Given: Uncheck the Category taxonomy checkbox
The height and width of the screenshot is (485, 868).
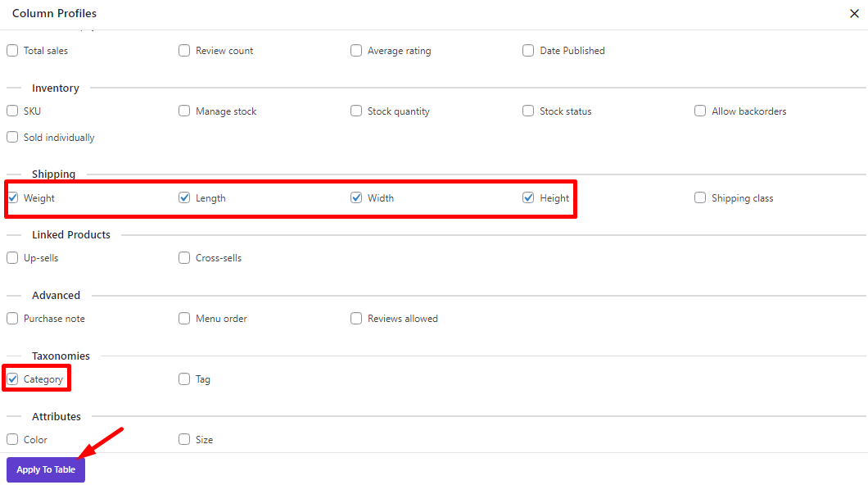Looking at the screenshot, I should click(x=12, y=378).
